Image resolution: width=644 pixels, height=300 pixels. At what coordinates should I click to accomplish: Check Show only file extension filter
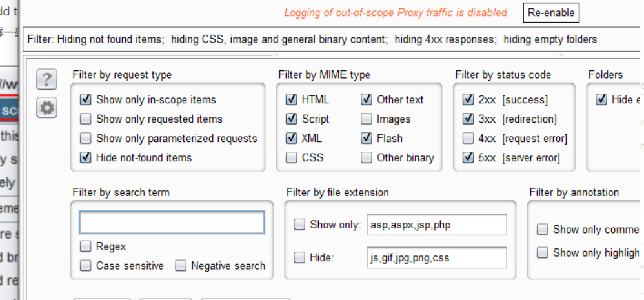click(299, 225)
